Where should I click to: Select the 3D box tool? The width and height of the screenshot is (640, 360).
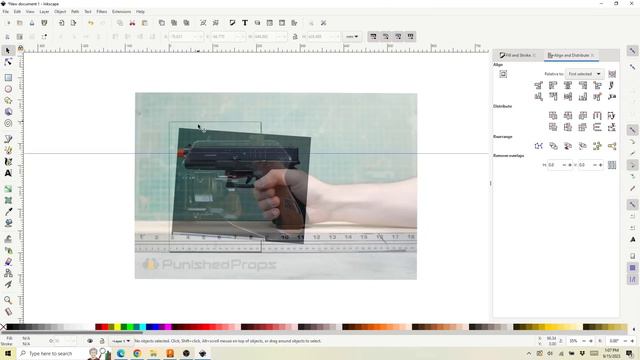click(8, 112)
